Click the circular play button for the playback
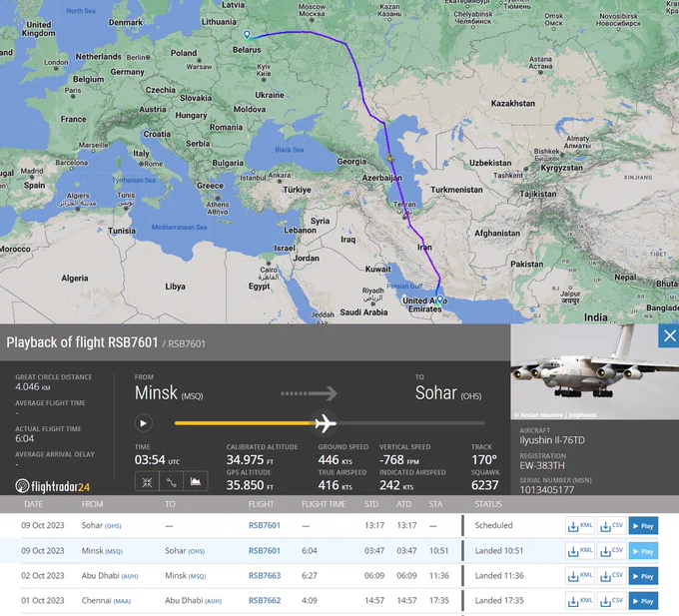 pyautogui.click(x=144, y=423)
